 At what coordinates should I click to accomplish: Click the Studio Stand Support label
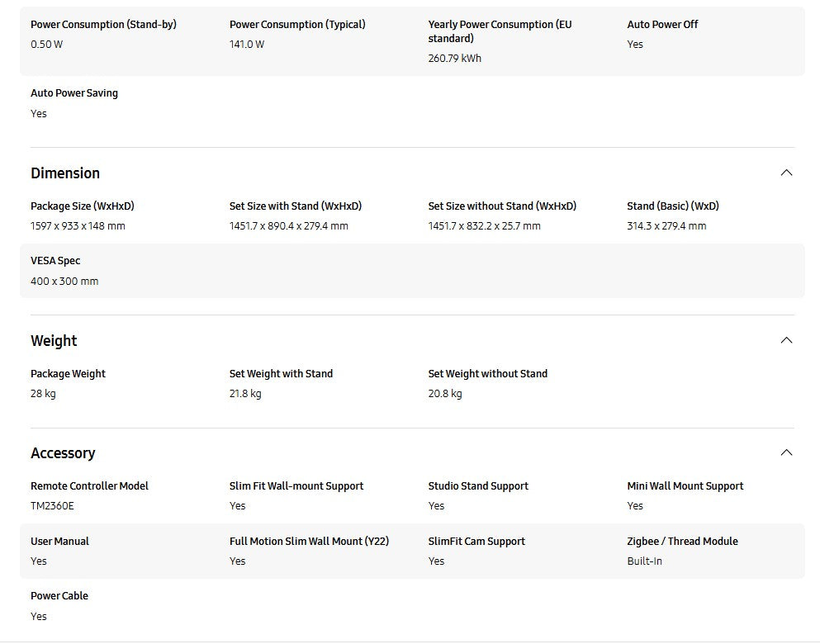pyautogui.click(x=478, y=486)
